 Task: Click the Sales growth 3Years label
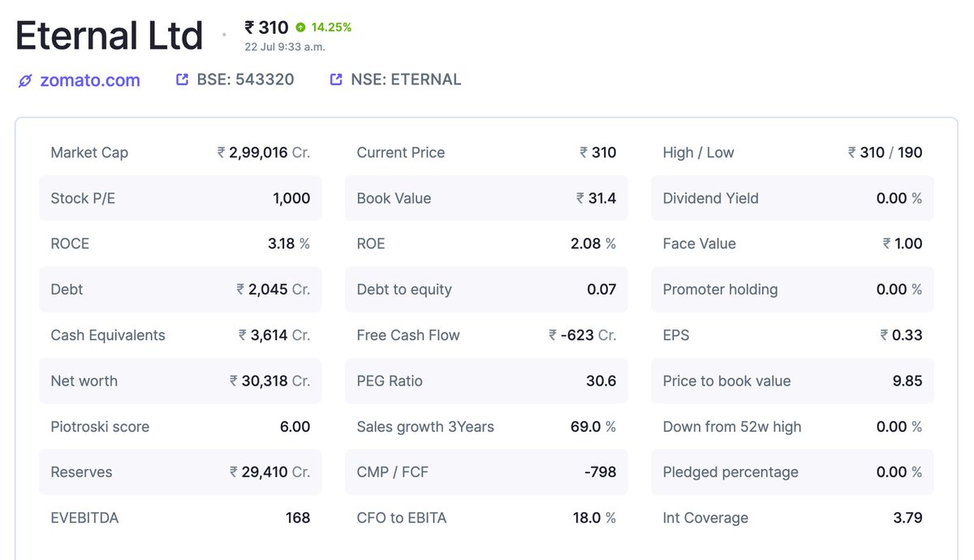[425, 427]
